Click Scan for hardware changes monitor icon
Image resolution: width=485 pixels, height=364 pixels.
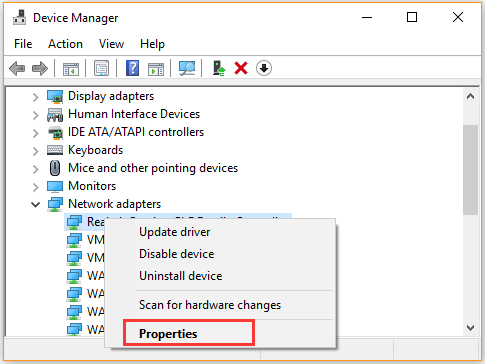(x=187, y=68)
